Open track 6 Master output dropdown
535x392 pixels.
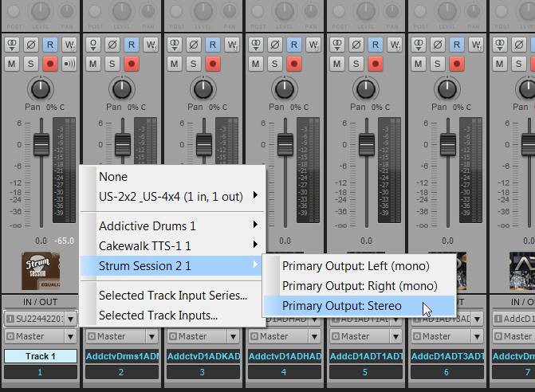478,337
